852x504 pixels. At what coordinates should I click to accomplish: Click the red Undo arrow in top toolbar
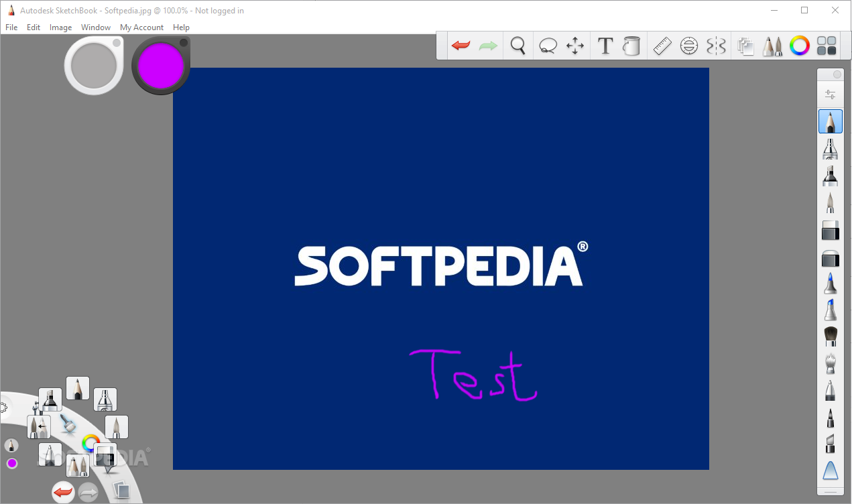461,46
